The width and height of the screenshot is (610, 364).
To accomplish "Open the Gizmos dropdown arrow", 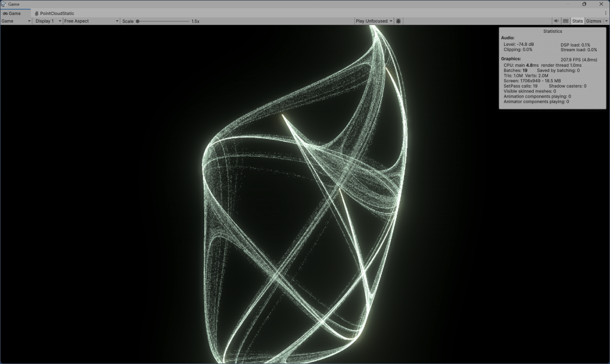I will 606,21.
